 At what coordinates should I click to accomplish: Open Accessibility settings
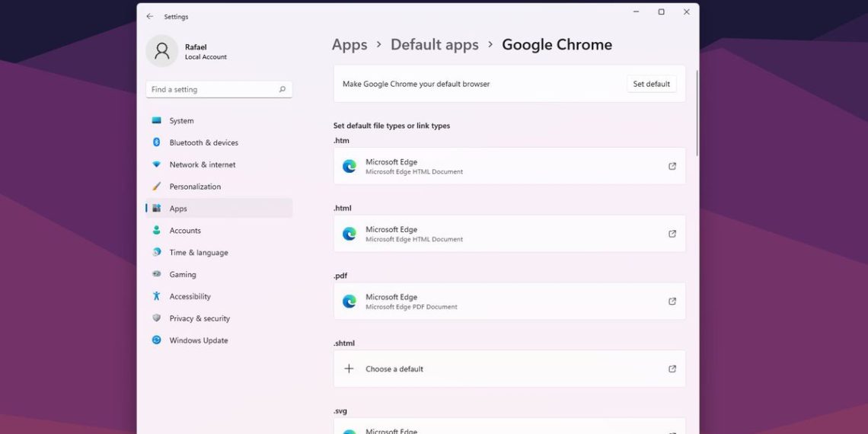click(219, 296)
